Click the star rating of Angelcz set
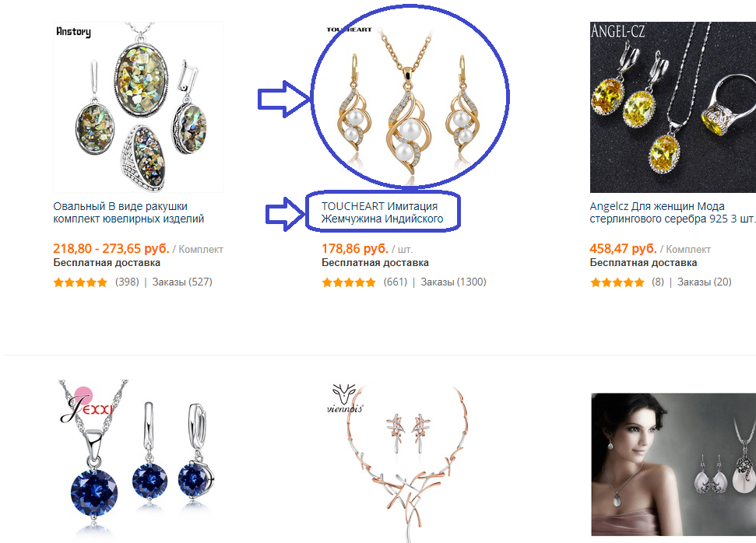756x543 pixels. pyautogui.click(x=617, y=282)
